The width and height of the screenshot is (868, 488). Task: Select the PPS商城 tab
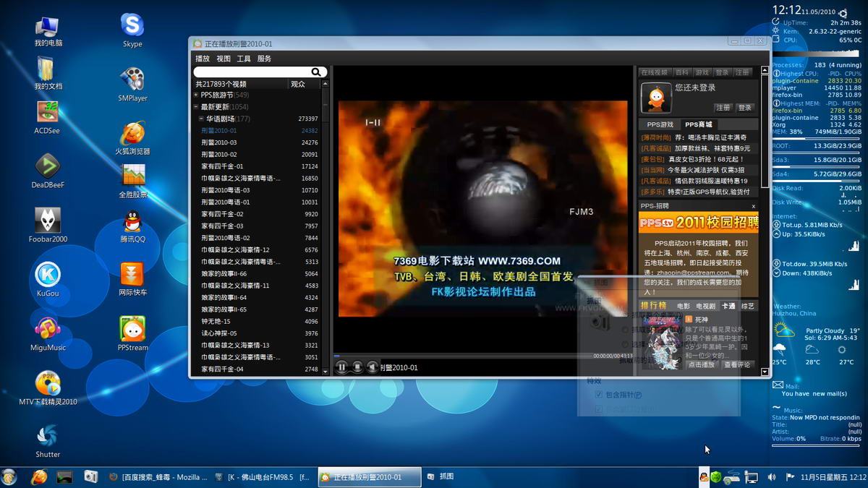click(x=699, y=124)
